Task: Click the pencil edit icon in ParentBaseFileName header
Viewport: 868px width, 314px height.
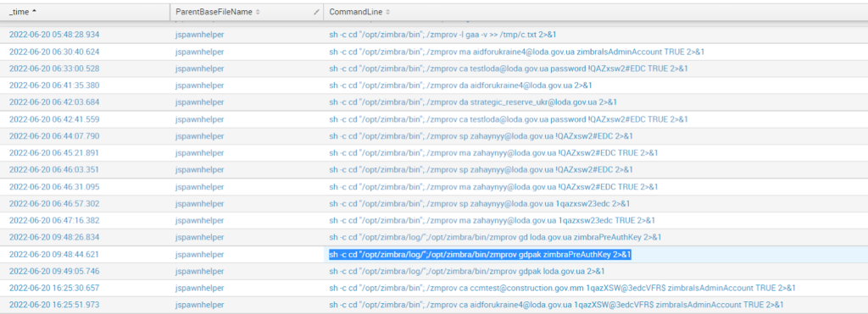Action: (317, 12)
